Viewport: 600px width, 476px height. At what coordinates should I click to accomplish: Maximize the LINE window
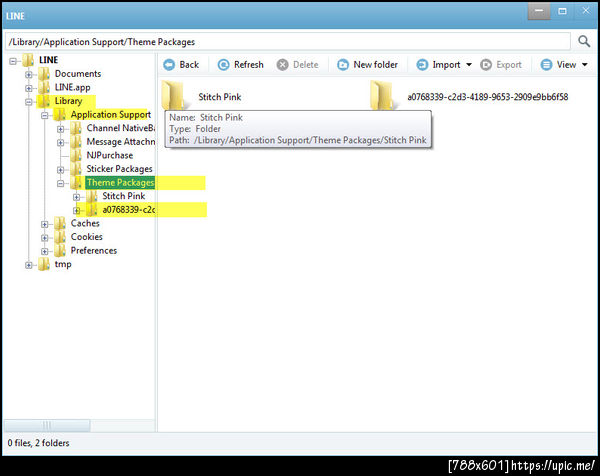pos(562,11)
